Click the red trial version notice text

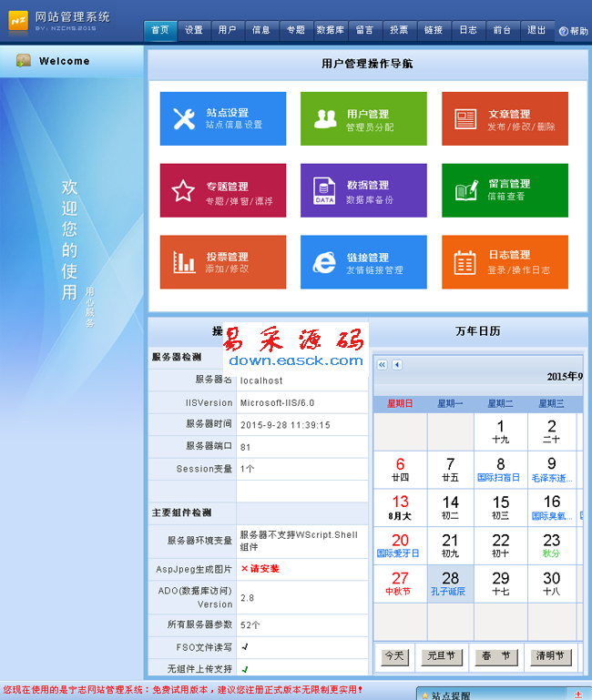pyautogui.click(x=182, y=690)
